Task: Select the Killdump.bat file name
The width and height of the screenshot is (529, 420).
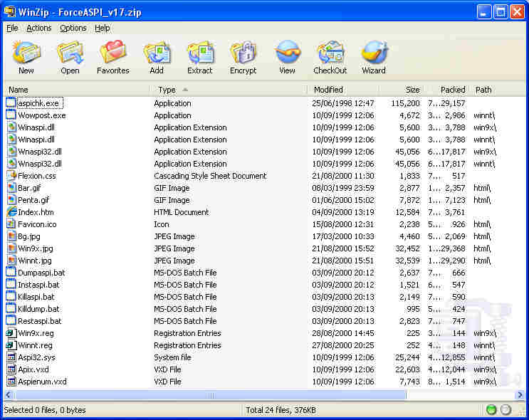Action: click(x=38, y=309)
